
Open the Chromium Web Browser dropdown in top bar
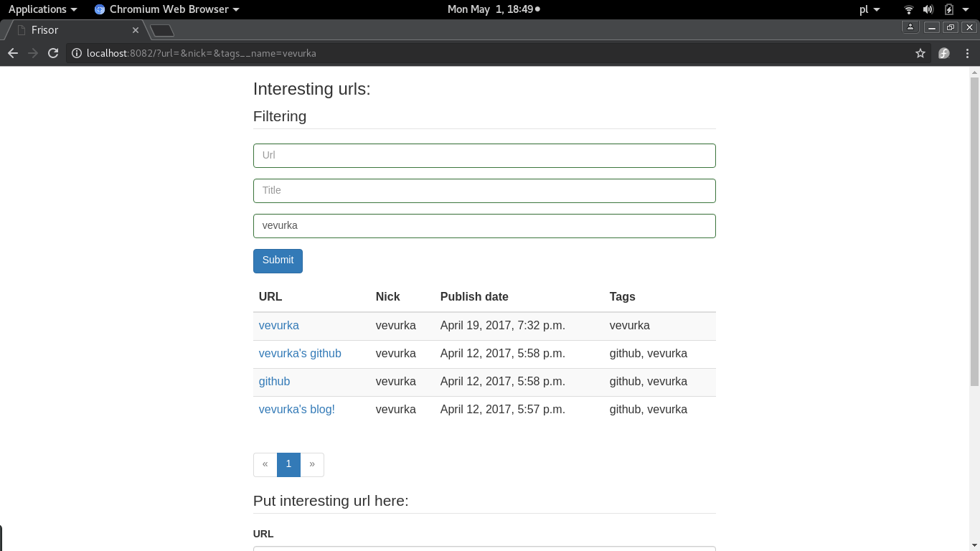click(166, 9)
